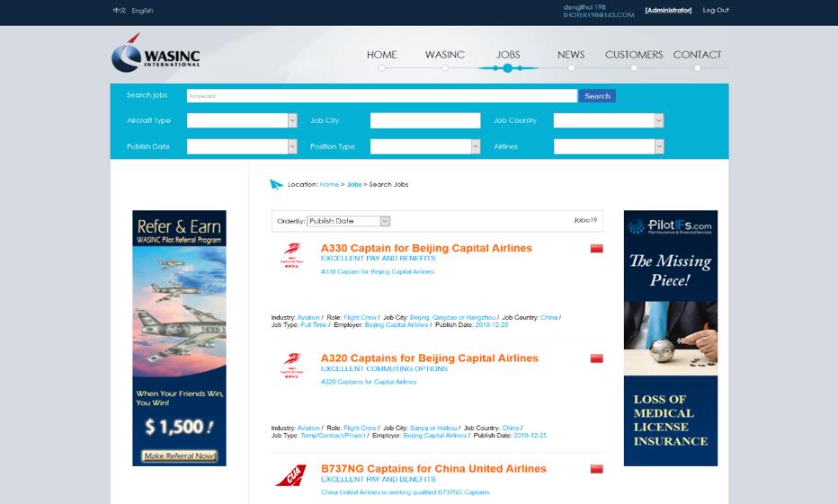Click China flag on B737NG Captains listing
The image size is (838, 504).
click(596, 469)
